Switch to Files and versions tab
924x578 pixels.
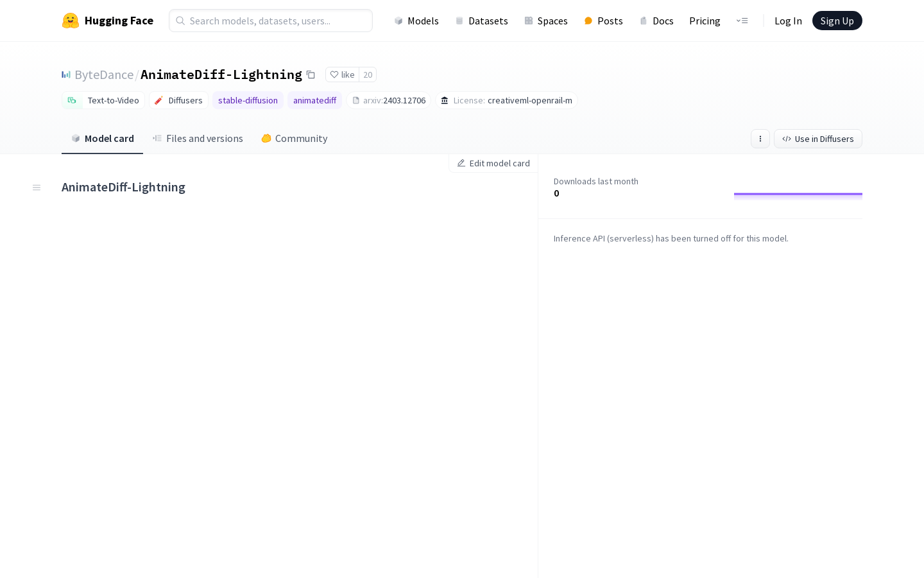pos(198,138)
